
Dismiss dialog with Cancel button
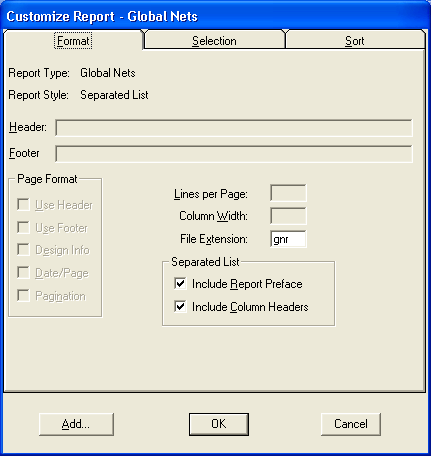[351, 424]
